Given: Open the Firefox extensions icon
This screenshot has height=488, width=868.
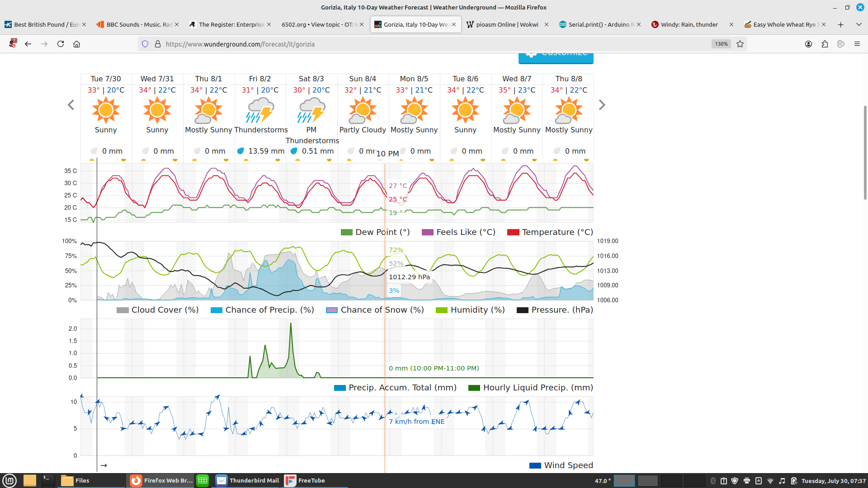Looking at the screenshot, I should 825,44.
